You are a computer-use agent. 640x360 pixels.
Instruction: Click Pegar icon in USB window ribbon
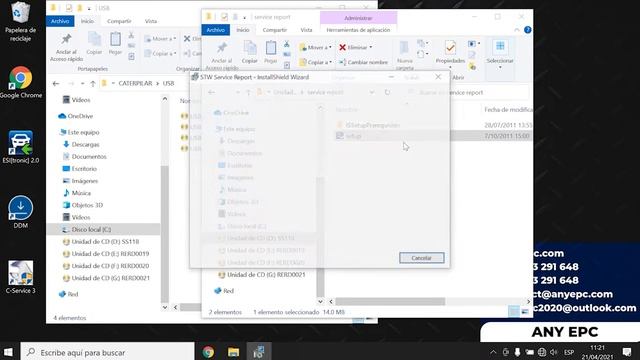click(116, 43)
